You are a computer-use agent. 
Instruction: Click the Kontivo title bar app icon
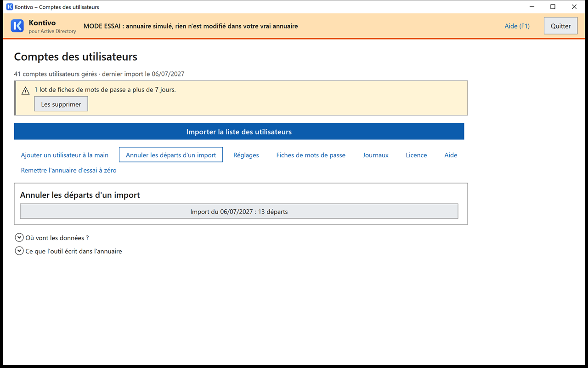coord(9,7)
